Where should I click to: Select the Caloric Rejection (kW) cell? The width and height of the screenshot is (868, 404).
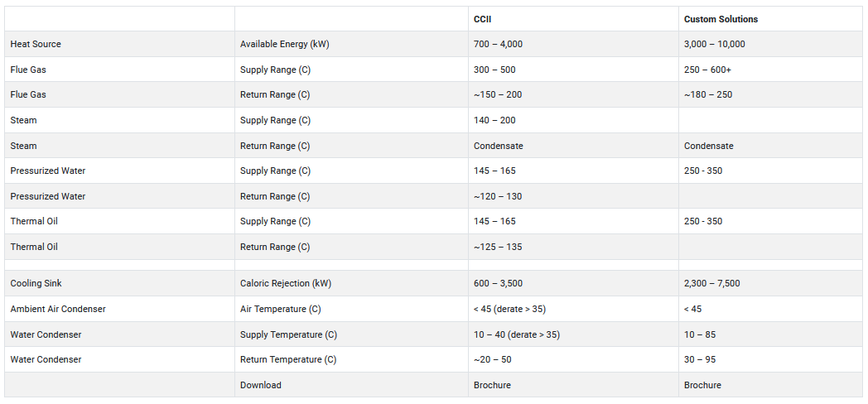click(x=286, y=283)
